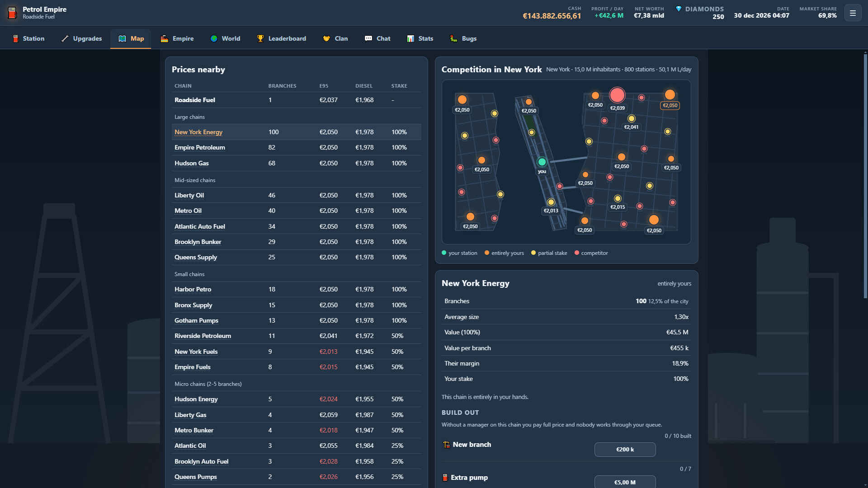Select the Empire Petroleum chain
Image resolution: width=868 pixels, height=488 pixels.
[200, 147]
